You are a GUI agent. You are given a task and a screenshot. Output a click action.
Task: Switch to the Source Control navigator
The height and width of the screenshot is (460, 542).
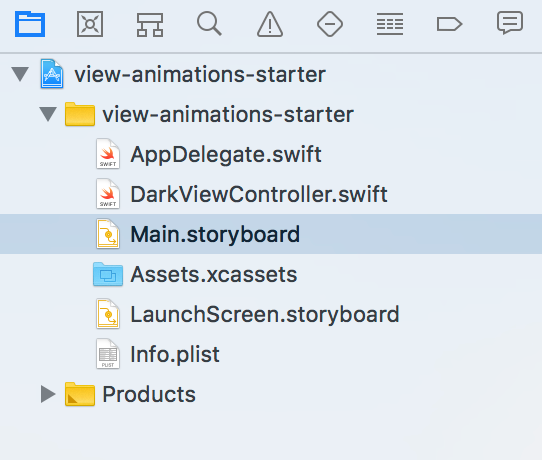click(x=90, y=24)
